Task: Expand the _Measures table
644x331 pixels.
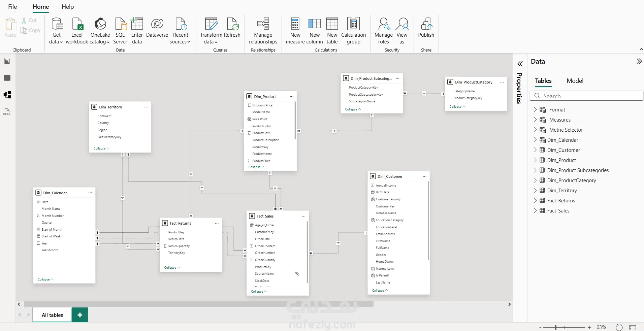Action: [535, 120]
